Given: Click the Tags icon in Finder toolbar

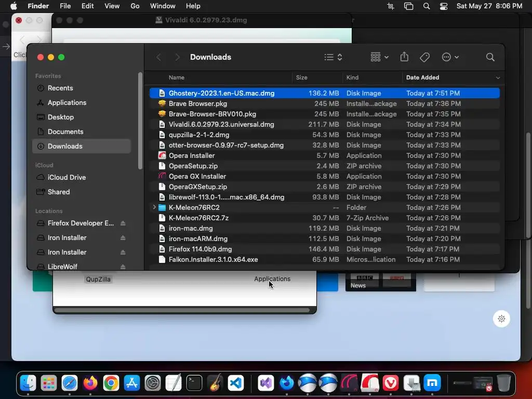Looking at the screenshot, I should [424, 57].
